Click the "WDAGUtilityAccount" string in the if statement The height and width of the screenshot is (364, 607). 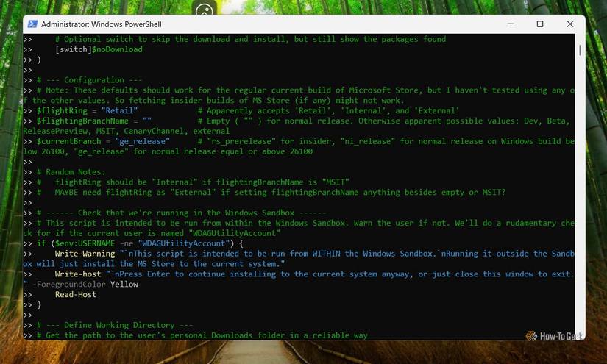coord(184,243)
